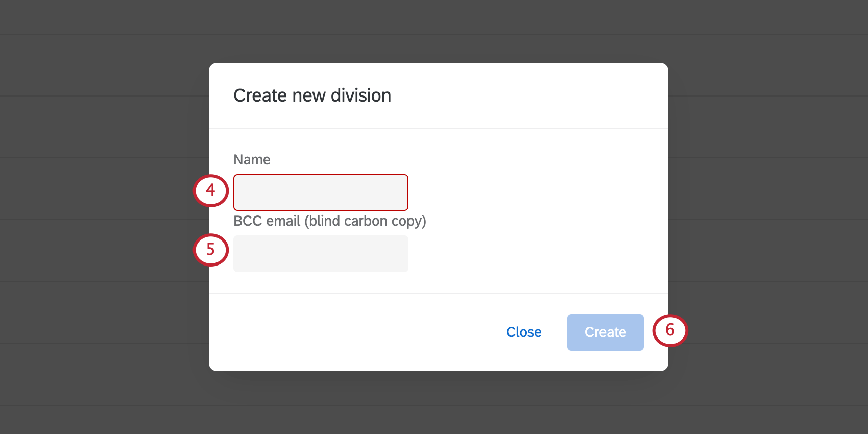Click the "Create new division" dialog title
The height and width of the screenshot is (434, 868).
point(312,95)
